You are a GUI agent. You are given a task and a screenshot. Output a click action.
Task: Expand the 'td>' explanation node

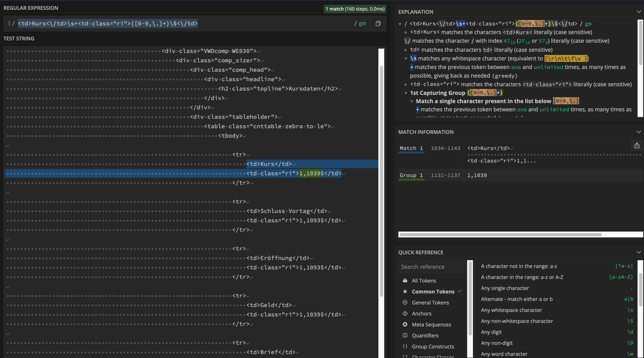point(406,50)
